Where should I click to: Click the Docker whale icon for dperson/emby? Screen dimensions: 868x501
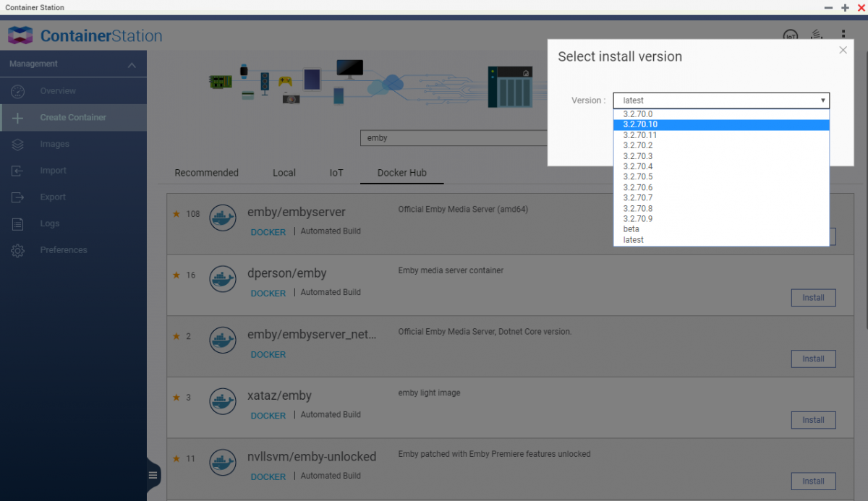coord(223,280)
